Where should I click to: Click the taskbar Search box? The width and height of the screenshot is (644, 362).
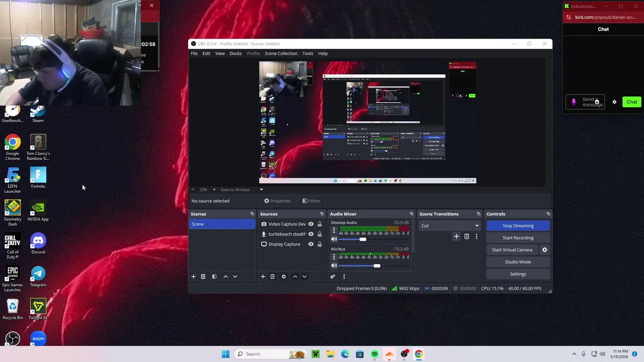(x=270, y=354)
